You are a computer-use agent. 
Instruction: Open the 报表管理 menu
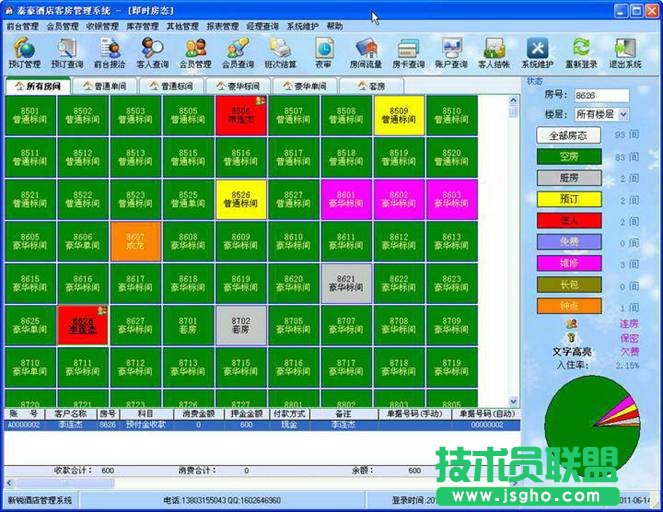(222, 26)
